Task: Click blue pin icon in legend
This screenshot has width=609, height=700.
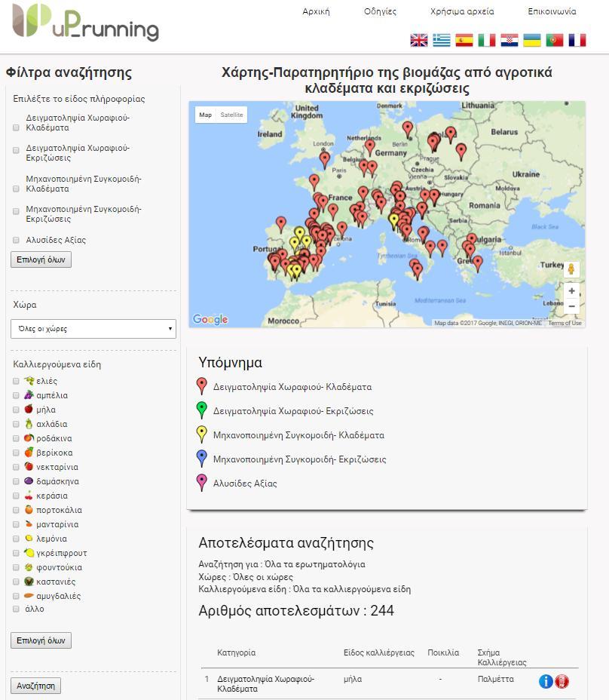Action: click(x=202, y=459)
